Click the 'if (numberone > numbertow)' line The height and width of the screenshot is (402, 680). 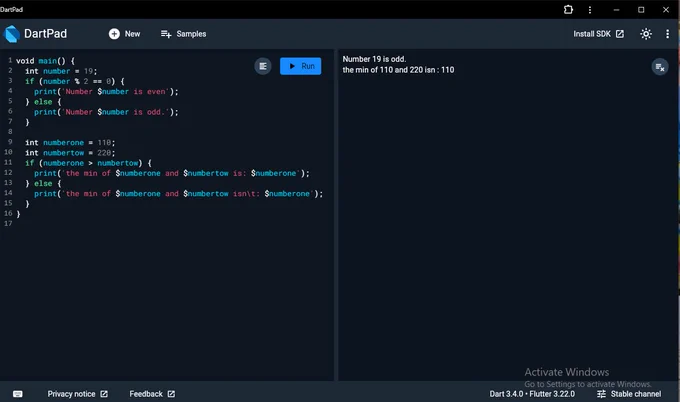coord(88,163)
